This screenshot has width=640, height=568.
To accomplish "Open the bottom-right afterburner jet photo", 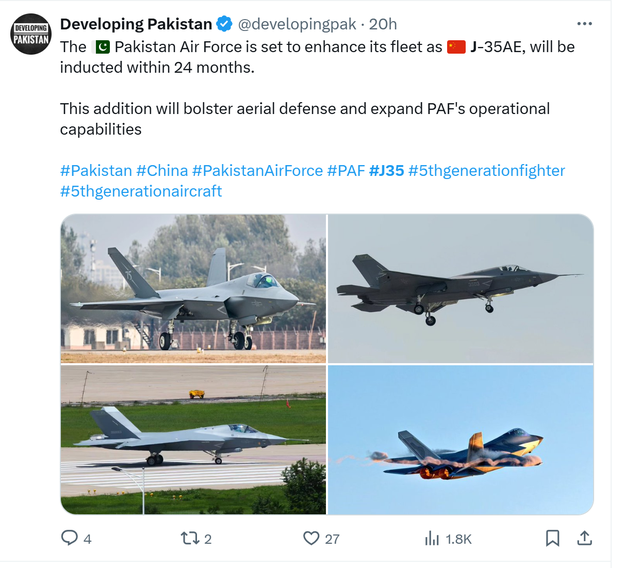I will pos(461,440).
